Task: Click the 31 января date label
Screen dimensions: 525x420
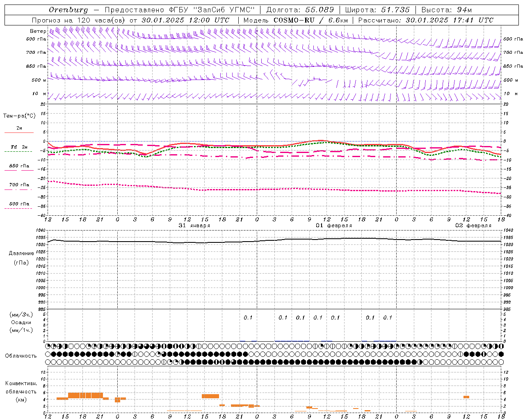Action: coord(194,226)
